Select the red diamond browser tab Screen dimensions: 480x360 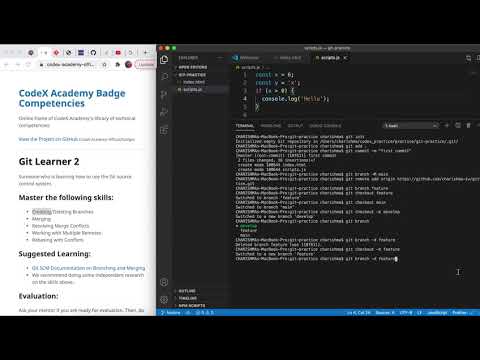tap(56, 53)
